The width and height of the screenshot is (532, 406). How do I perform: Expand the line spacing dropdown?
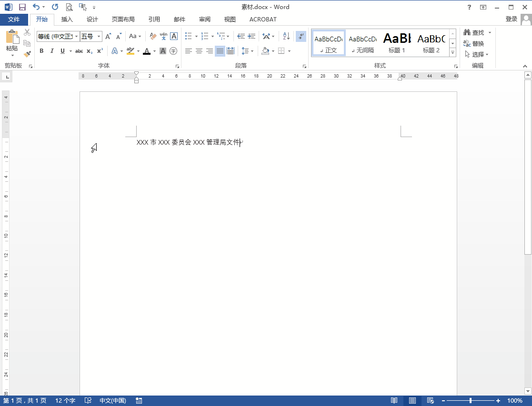pos(252,51)
